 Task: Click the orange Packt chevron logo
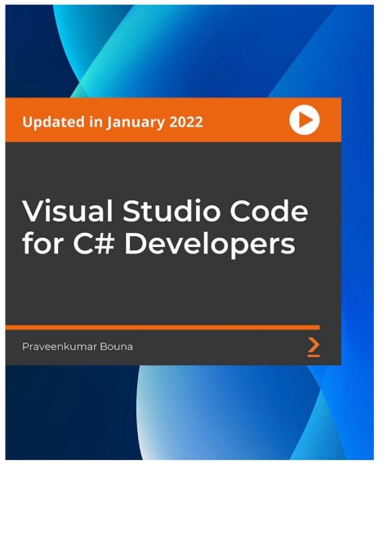coord(314,347)
